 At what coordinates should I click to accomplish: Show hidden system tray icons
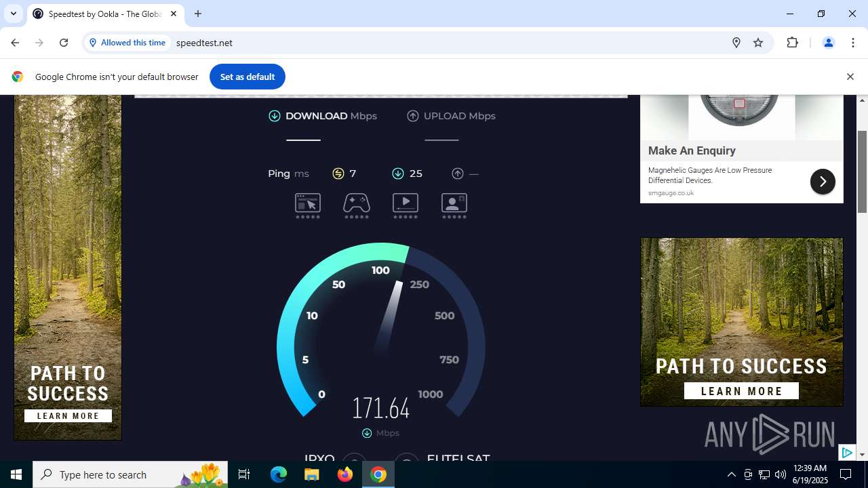click(731, 474)
